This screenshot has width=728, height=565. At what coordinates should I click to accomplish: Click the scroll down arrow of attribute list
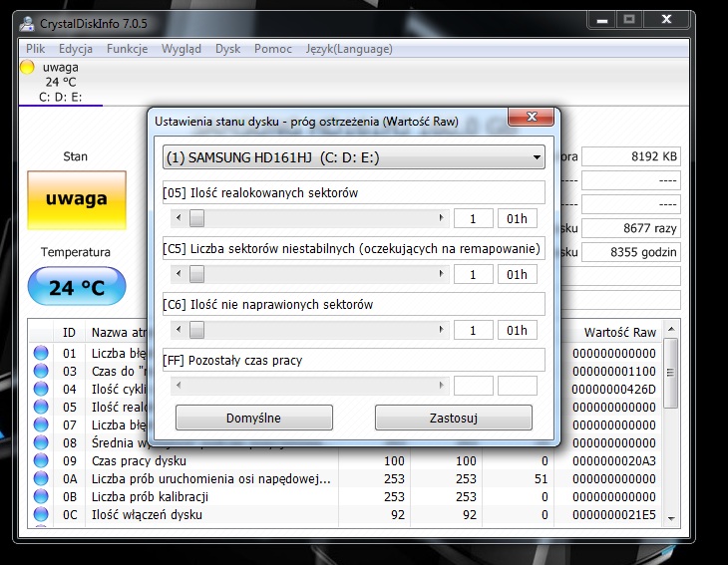pos(671,518)
